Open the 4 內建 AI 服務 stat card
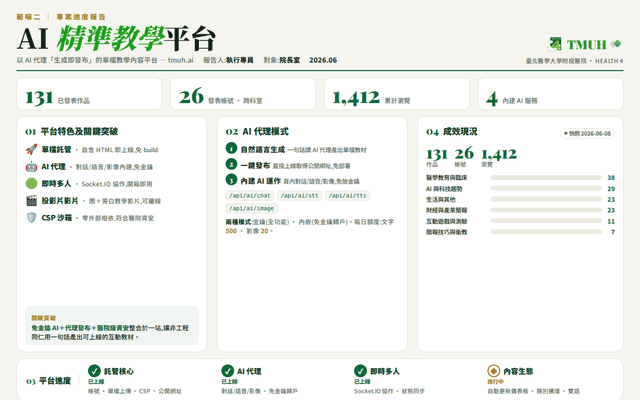This screenshot has width=640, height=400. pos(551,94)
